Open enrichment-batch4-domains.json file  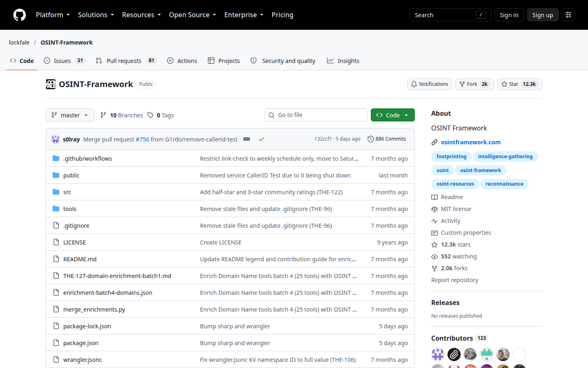[108, 293]
